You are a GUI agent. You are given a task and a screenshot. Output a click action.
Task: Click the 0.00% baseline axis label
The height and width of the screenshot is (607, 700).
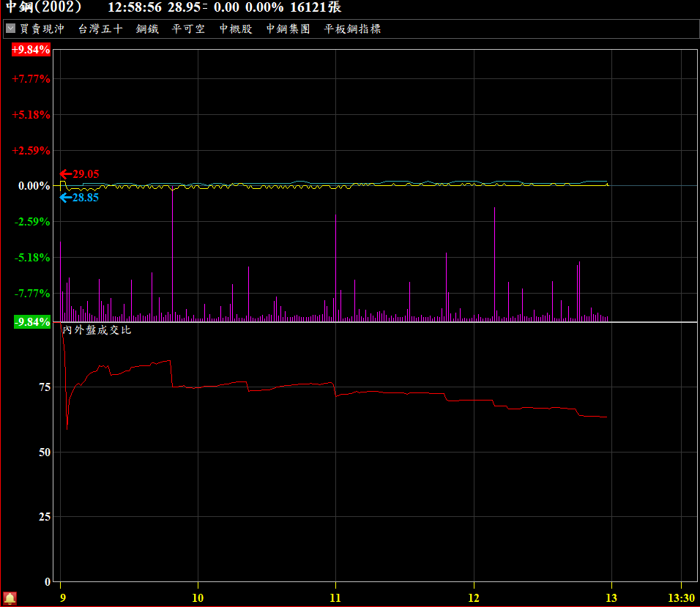point(34,186)
